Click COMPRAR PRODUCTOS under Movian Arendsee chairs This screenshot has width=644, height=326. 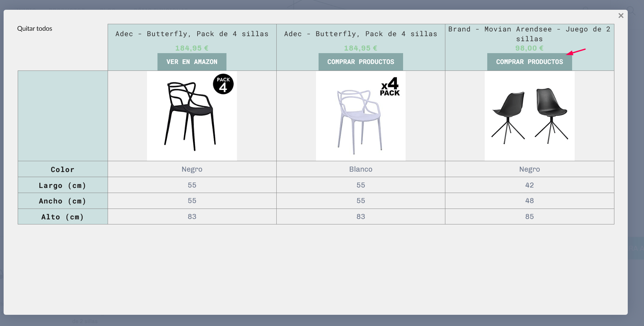[530, 62]
